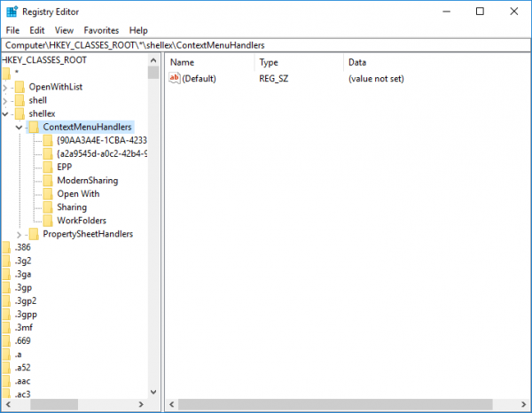The width and height of the screenshot is (532, 413).
Task: Select the {90AA3A4E-1CBA-4233 key
Action: click(101, 140)
